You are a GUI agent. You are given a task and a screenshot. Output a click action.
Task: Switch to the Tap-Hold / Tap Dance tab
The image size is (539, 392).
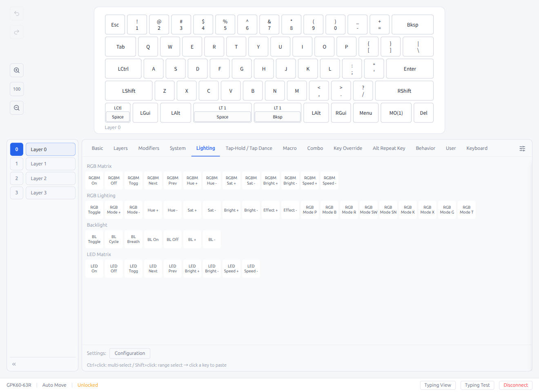click(x=249, y=148)
